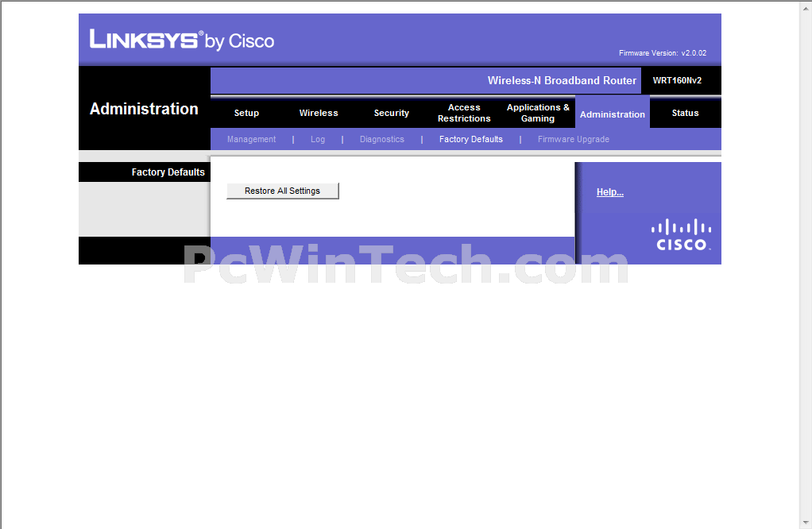Go to Diagnostics sub-tab
This screenshot has height=529, width=812.
click(x=382, y=139)
